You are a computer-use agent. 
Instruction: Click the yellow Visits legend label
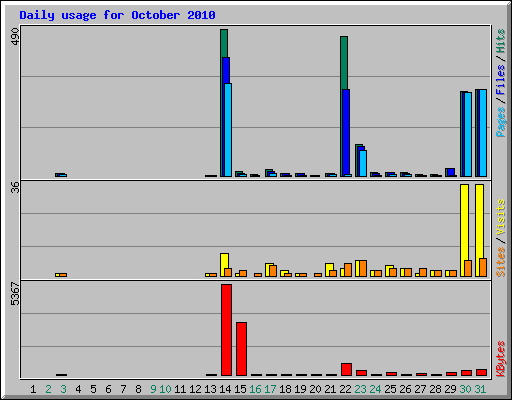pos(500,217)
